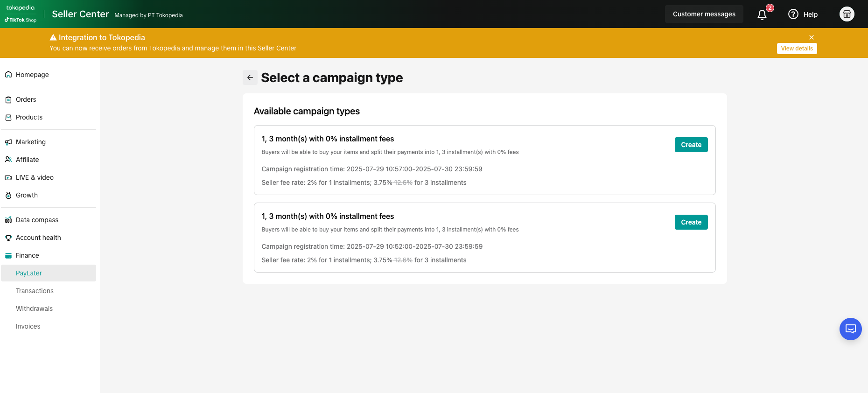Click the notification bell icon

(x=762, y=15)
